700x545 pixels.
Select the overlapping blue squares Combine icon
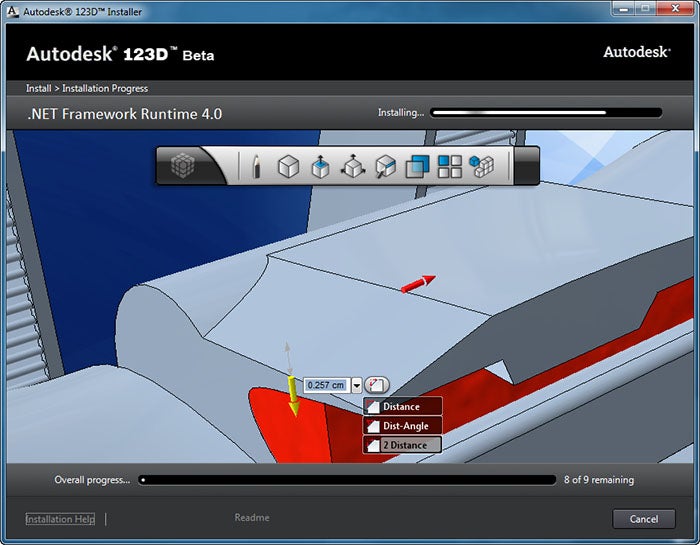click(417, 166)
